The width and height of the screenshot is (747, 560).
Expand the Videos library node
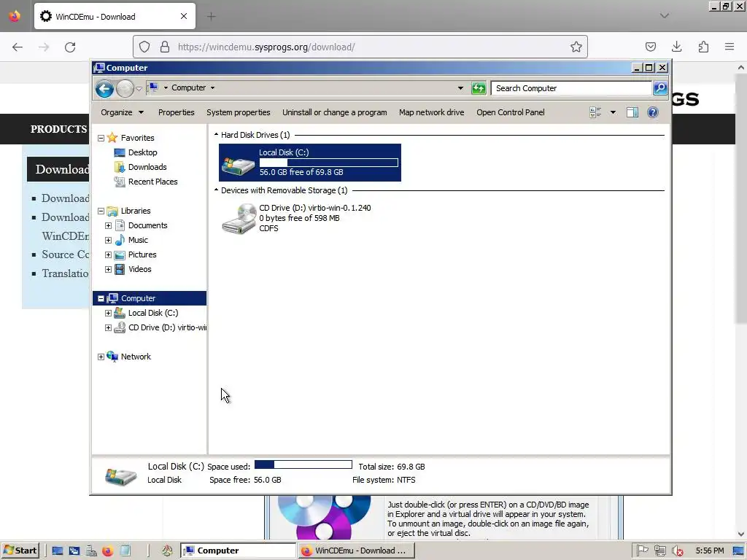coord(108,270)
